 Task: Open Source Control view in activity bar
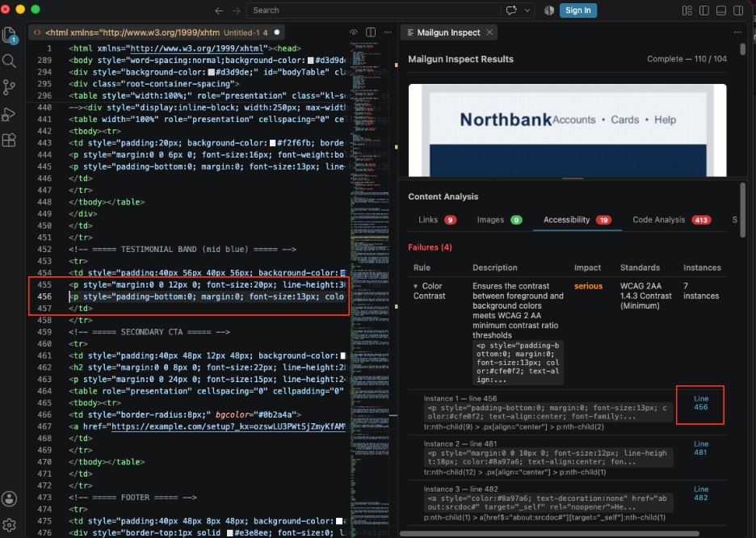pyautogui.click(x=9, y=87)
